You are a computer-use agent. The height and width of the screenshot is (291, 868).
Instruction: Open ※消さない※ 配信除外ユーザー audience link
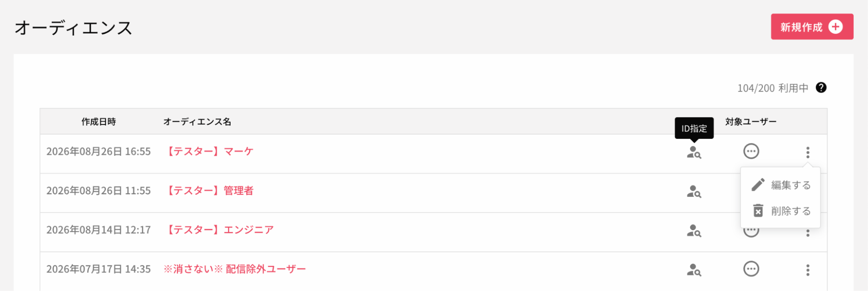pyautogui.click(x=234, y=269)
